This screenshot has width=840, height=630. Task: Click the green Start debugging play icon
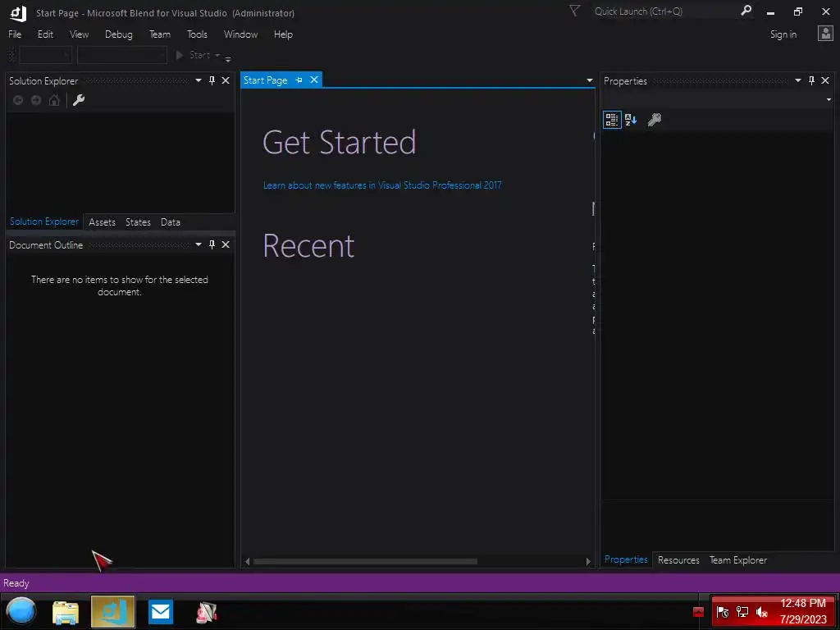coord(180,55)
